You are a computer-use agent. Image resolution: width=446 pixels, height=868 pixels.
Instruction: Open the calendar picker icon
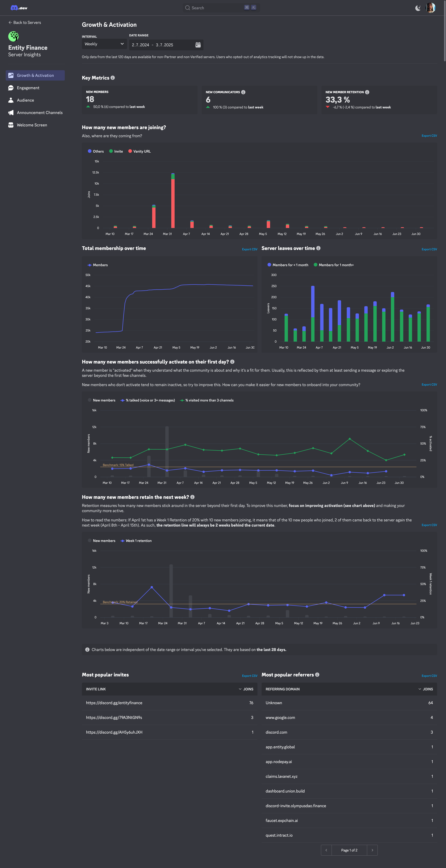click(198, 45)
